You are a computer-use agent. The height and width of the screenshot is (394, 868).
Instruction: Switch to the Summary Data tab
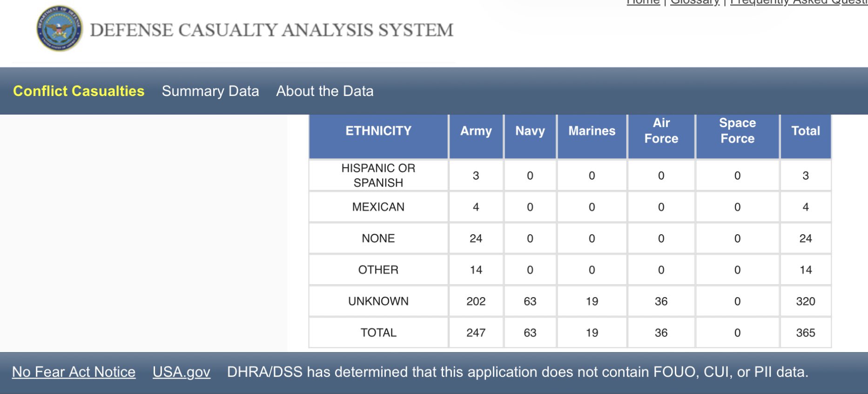[x=210, y=91]
